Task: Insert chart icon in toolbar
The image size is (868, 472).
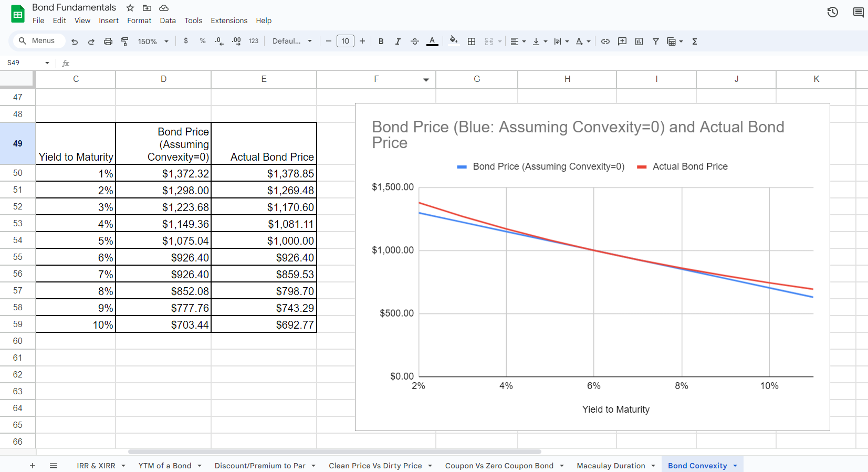Action: pos(639,41)
